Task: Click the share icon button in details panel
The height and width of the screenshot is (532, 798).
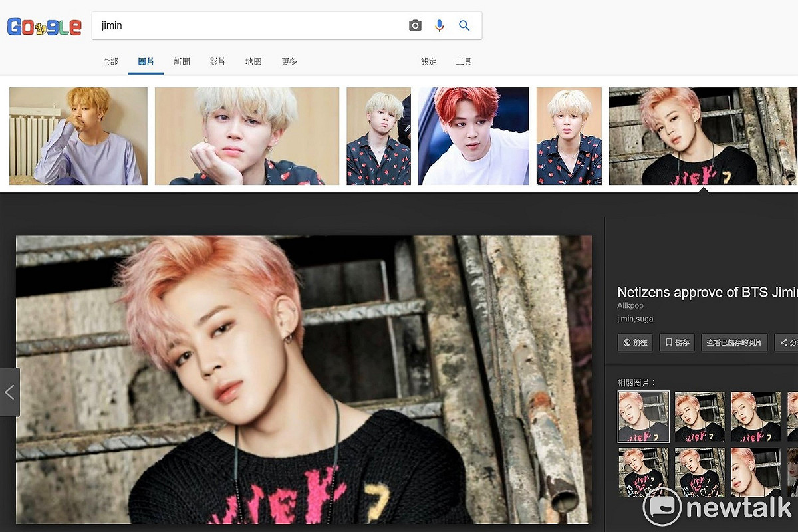Action: [788, 342]
